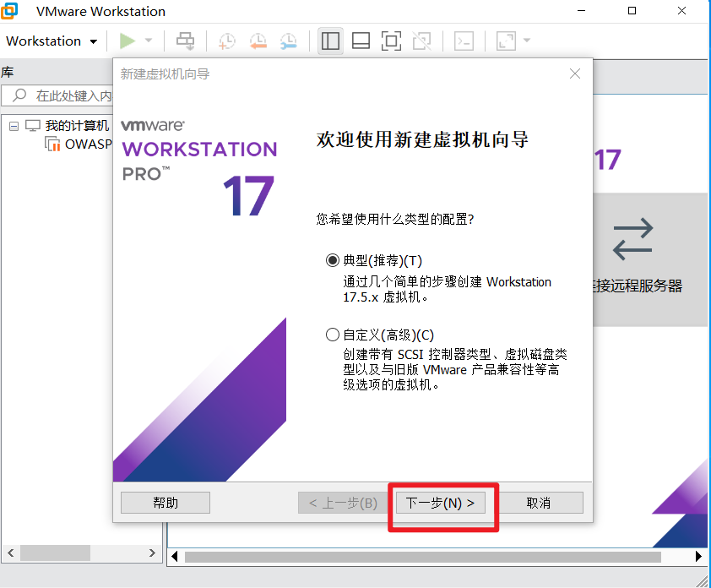711x588 pixels.
Task: Click the OWASP VM paused icon
Action: [52, 144]
